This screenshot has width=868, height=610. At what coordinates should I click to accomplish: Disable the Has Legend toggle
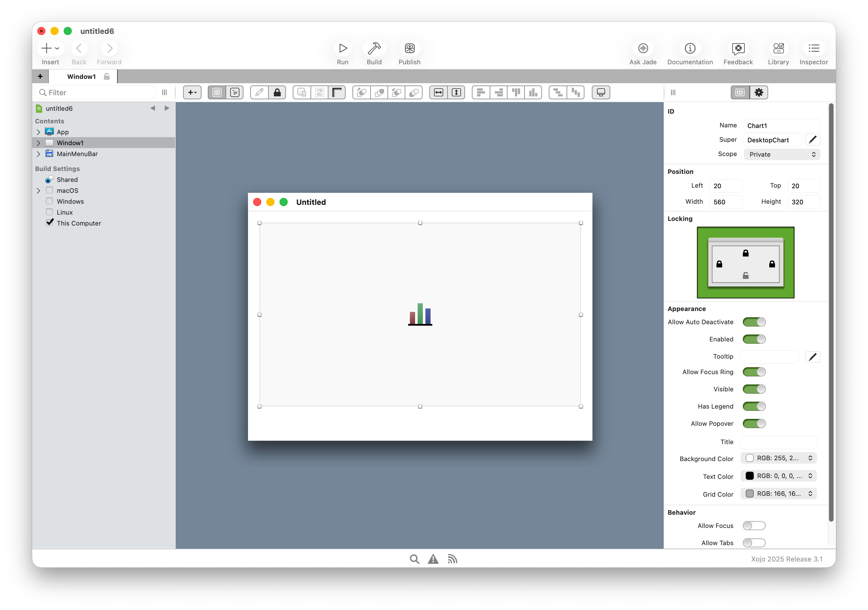pyautogui.click(x=754, y=406)
